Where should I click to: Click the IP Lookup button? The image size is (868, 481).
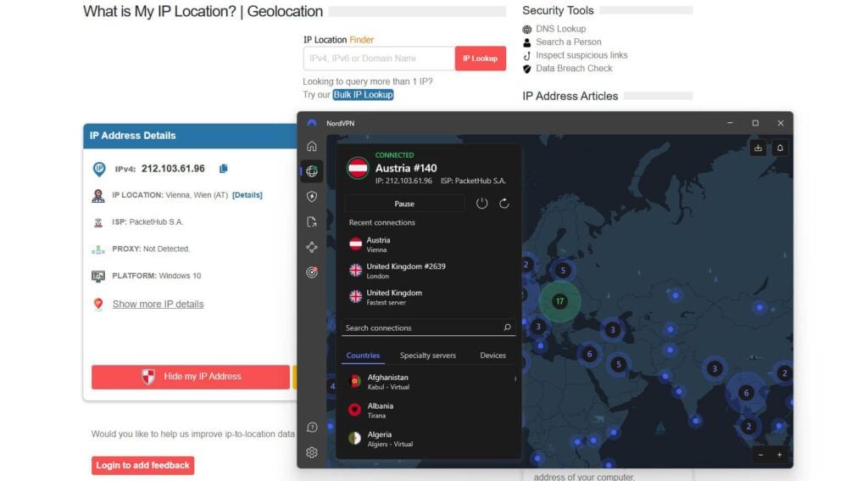click(481, 59)
